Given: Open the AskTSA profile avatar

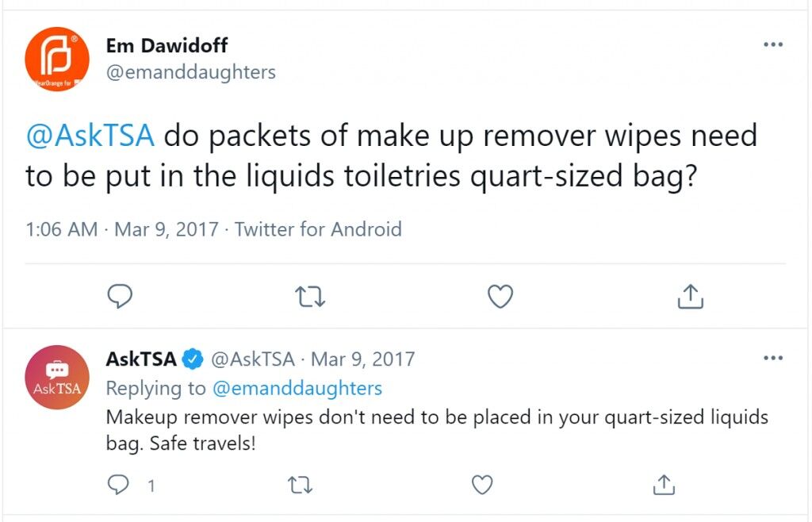Looking at the screenshot, I should [57, 378].
